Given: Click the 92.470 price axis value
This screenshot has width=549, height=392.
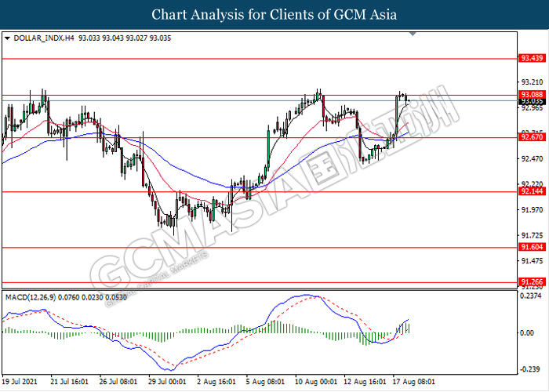Looking at the screenshot, I should [x=532, y=159].
